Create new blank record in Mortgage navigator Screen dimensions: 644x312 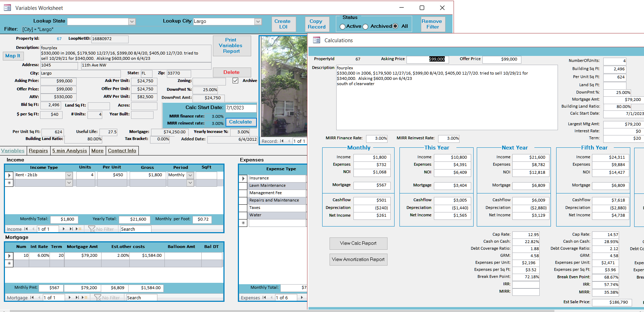click(x=85, y=298)
